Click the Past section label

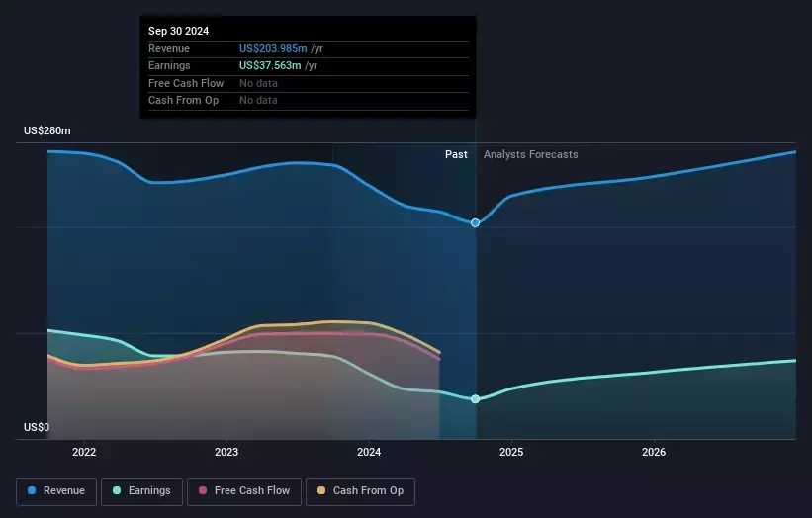pos(456,154)
